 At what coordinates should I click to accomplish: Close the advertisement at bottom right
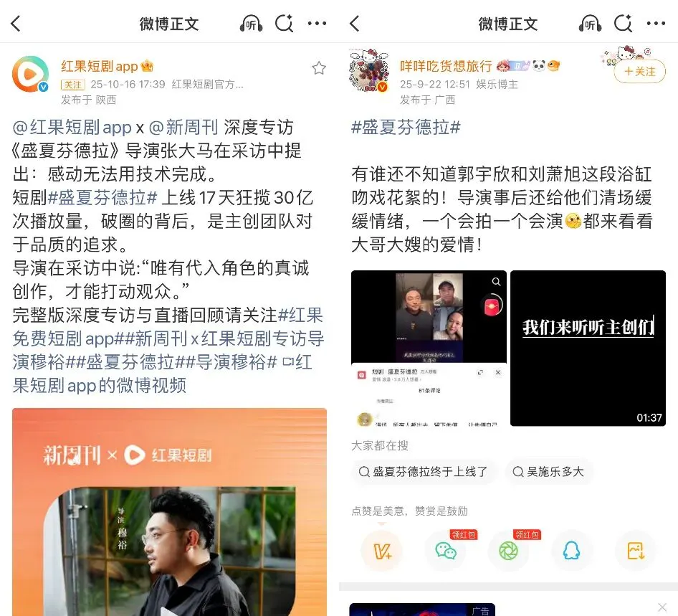(662, 607)
